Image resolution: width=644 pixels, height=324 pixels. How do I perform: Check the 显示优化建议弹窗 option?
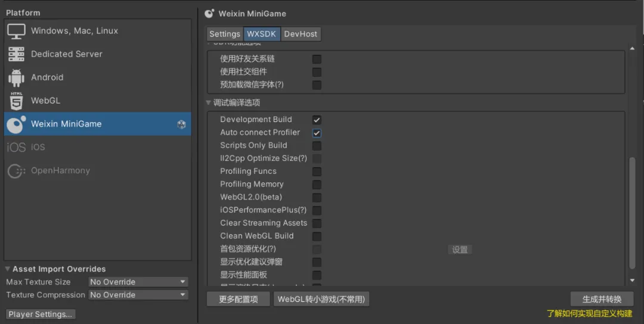[317, 262]
